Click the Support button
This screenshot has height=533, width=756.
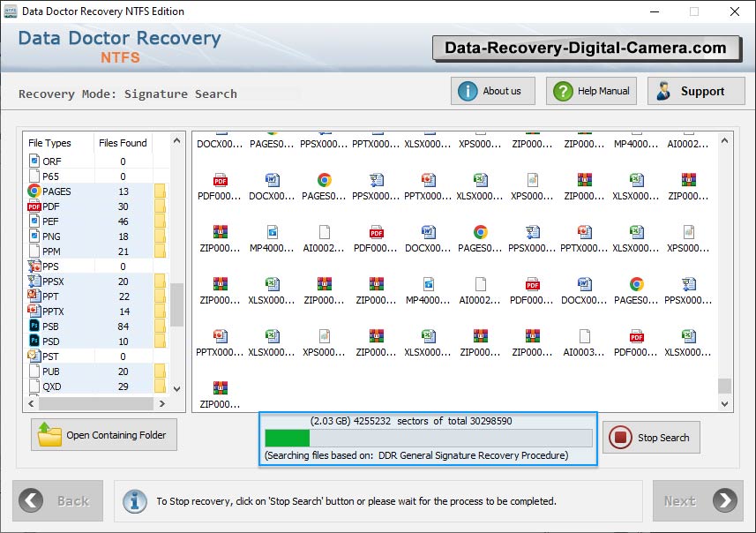[696, 91]
